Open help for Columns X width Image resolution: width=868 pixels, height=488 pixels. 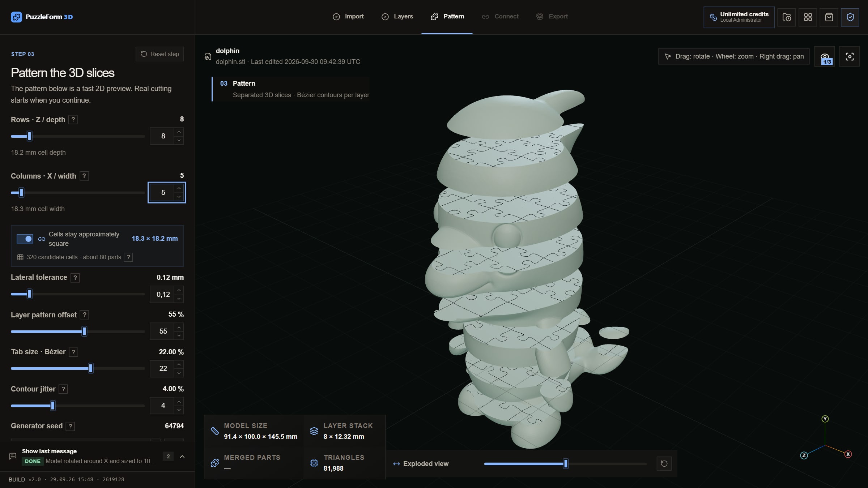click(84, 176)
